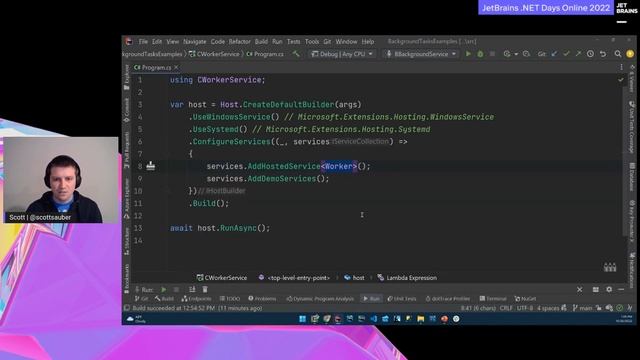Open Search Everywhere magnifier icon
Screen dimensions: 640x360
[x=618, y=54]
